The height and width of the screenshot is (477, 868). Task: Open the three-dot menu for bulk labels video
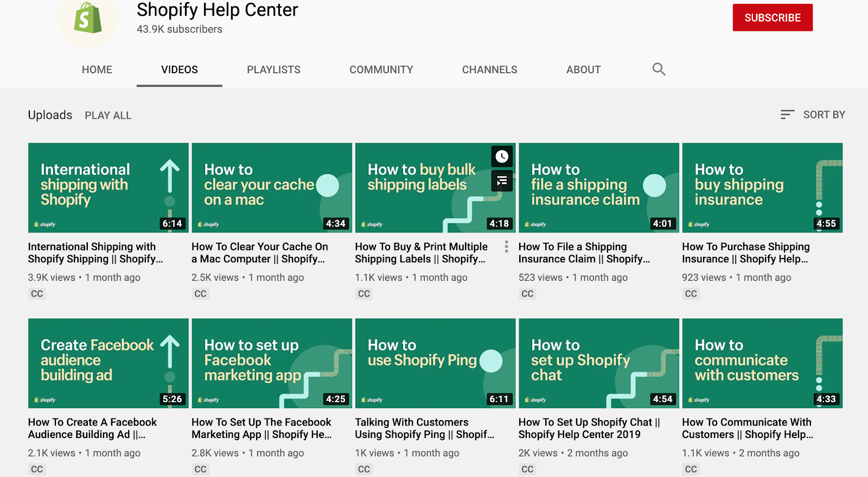coord(506,247)
